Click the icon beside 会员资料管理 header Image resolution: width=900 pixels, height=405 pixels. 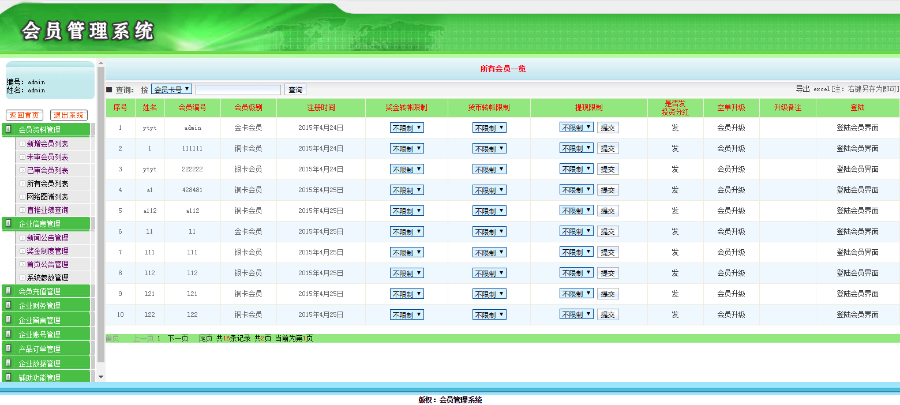tap(10, 130)
